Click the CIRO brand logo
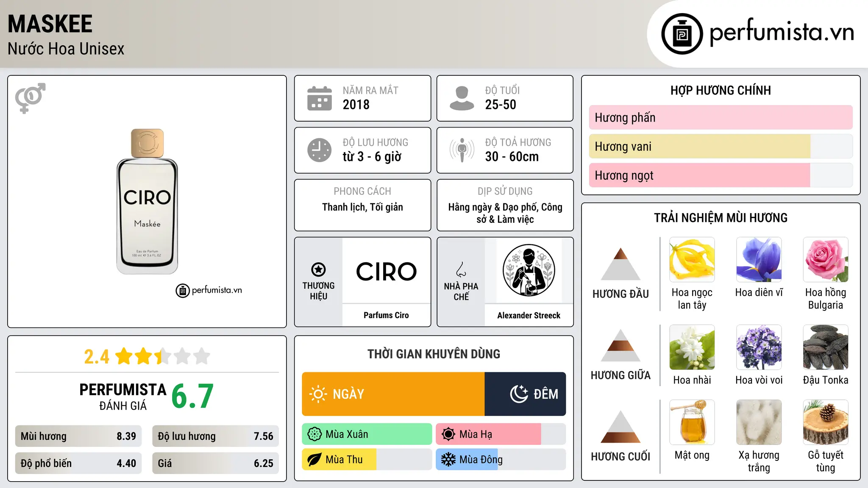The image size is (868, 488). [386, 272]
